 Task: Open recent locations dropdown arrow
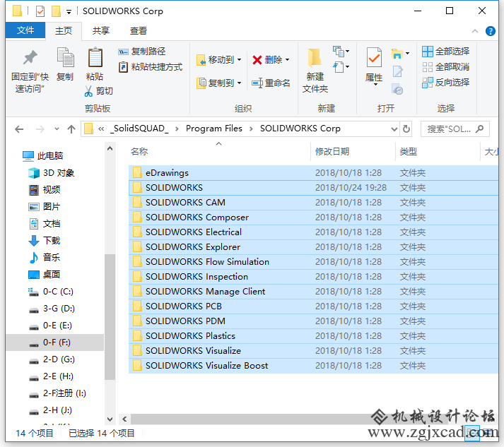point(57,129)
